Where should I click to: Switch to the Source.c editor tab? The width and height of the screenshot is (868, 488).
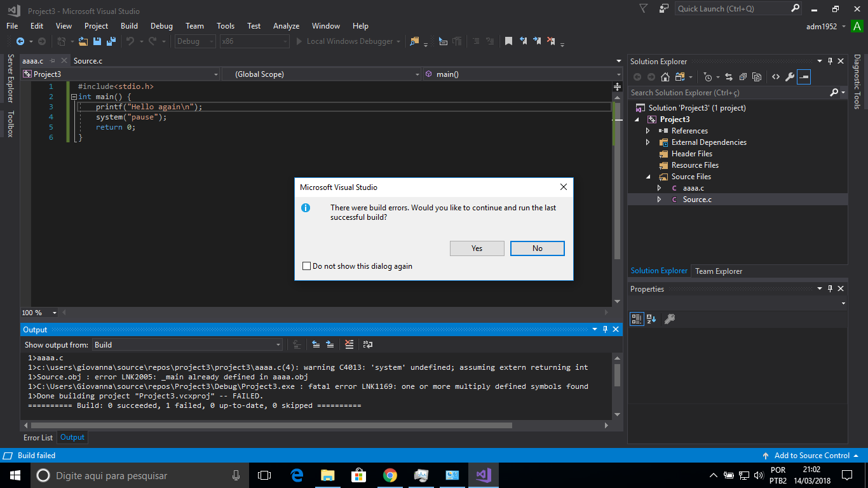[88, 61]
